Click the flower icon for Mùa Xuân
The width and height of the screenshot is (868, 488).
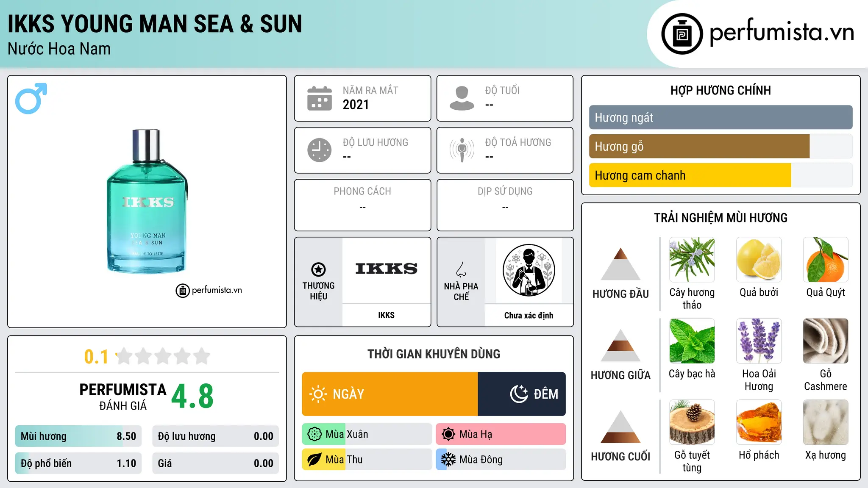pyautogui.click(x=314, y=434)
